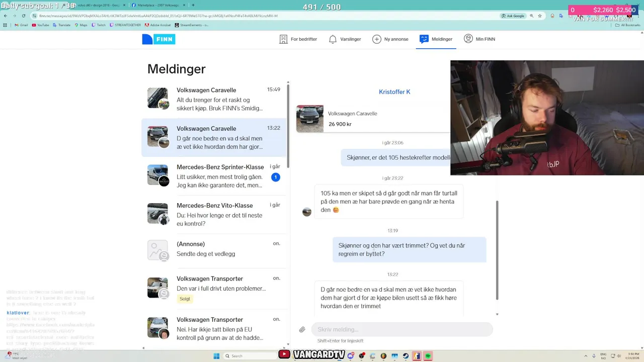Click the chat messages scrollbar
The height and width of the screenshot is (362, 644).
tap(497, 250)
